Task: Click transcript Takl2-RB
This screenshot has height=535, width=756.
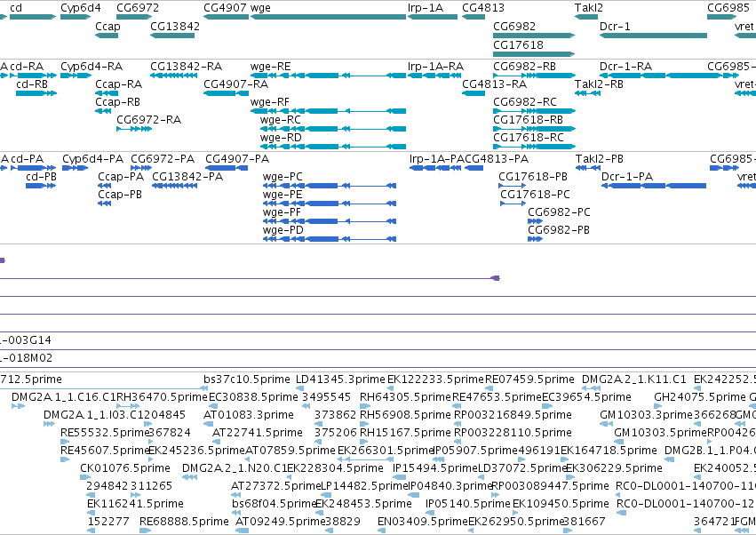Action: tap(587, 93)
